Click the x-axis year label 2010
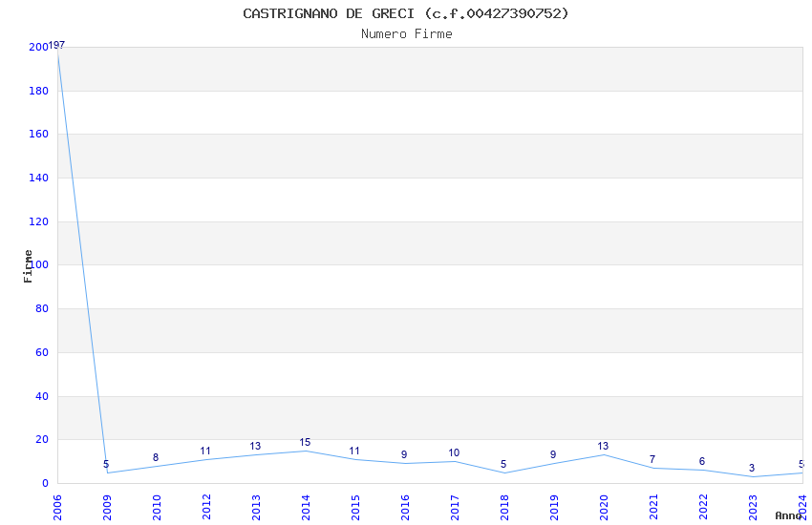This screenshot has width=812, height=525. (157, 507)
